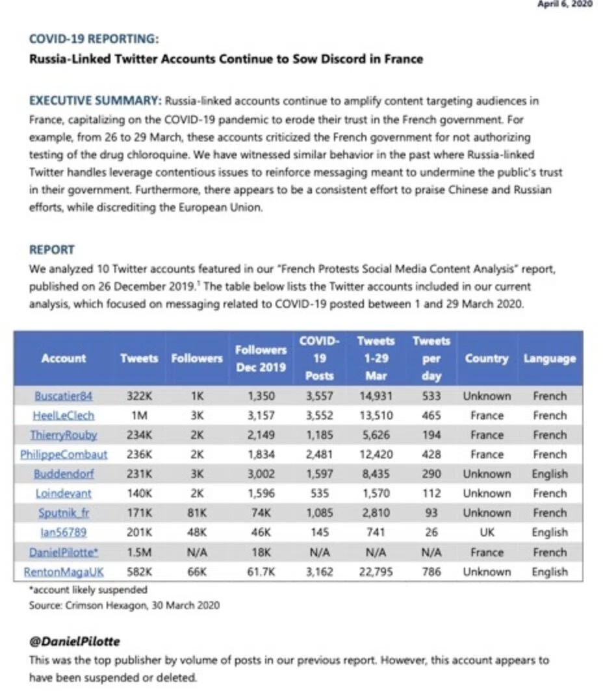This screenshot has height=700, width=616.
Task: Click the Ian56789 account link
Action: click(x=64, y=532)
